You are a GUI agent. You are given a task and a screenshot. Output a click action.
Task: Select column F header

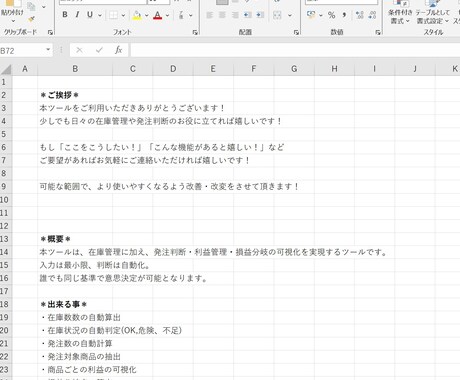pyautogui.click(x=254, y=69)
